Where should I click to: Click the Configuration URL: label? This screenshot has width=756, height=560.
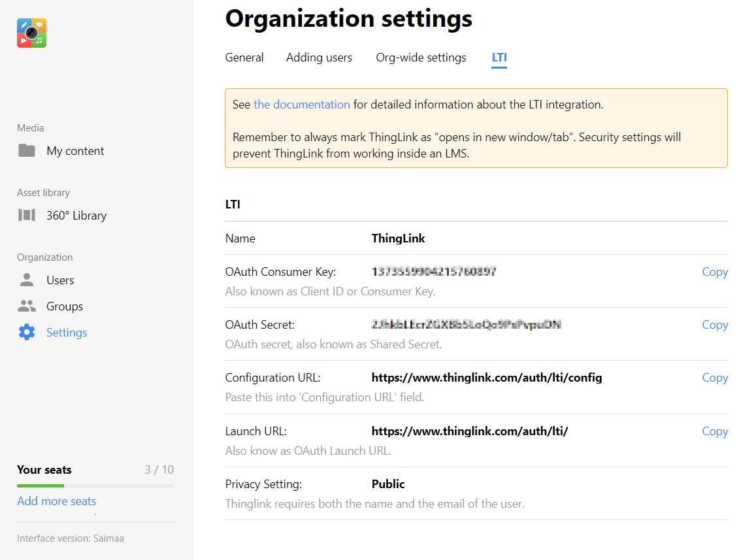click(273, 378)
